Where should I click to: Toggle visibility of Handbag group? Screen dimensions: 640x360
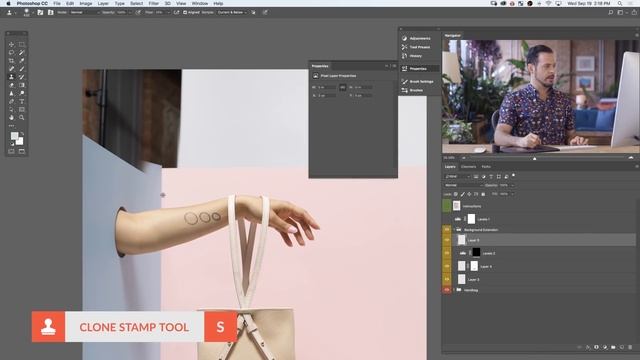447,290
